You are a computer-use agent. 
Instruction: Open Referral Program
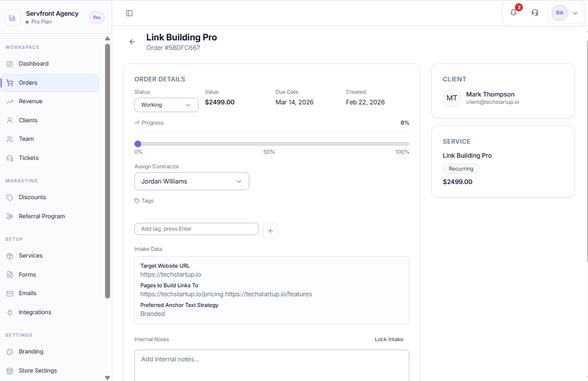click(x=50, y=216)
